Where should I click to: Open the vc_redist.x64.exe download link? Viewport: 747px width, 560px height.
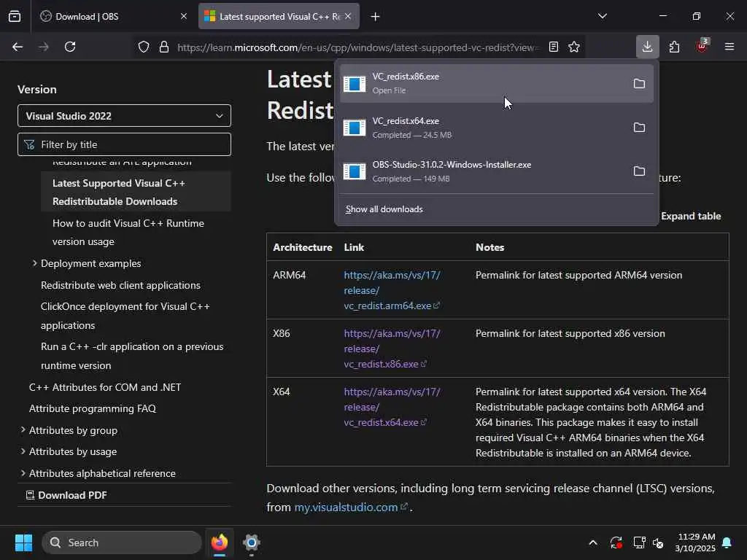pyautogui.click(x=392, y=407)
